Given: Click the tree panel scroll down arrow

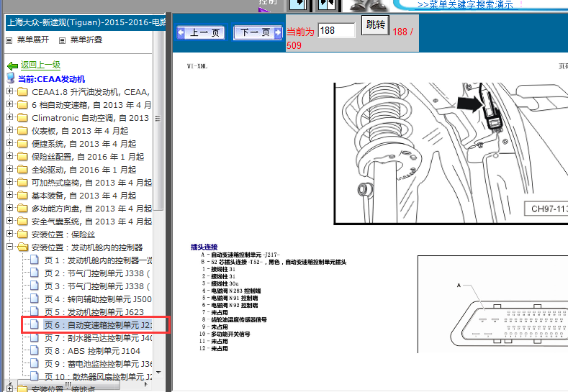Looking at the screenshot, I should coord(158,373).
